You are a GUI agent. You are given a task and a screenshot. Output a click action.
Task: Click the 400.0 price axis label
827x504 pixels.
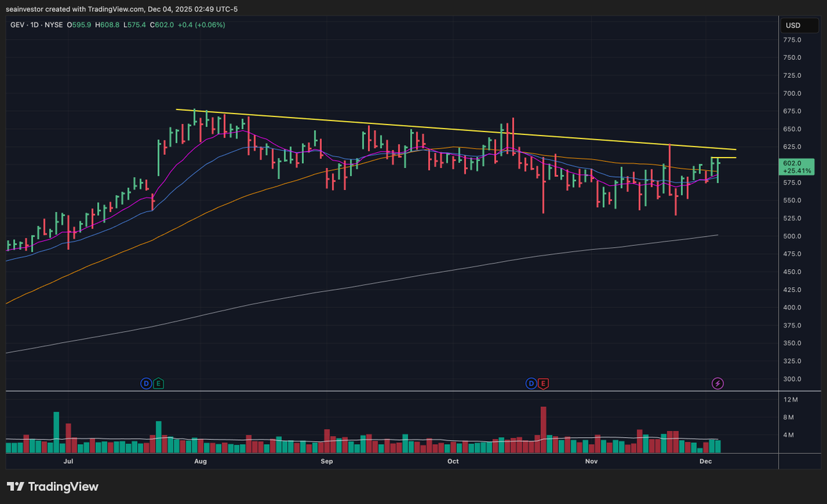click(793, 308)
